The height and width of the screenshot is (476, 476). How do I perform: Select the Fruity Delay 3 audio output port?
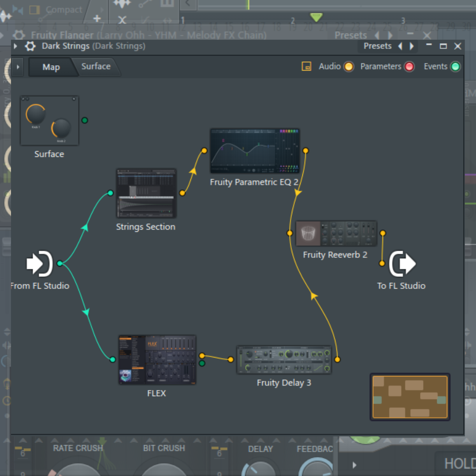337,360
